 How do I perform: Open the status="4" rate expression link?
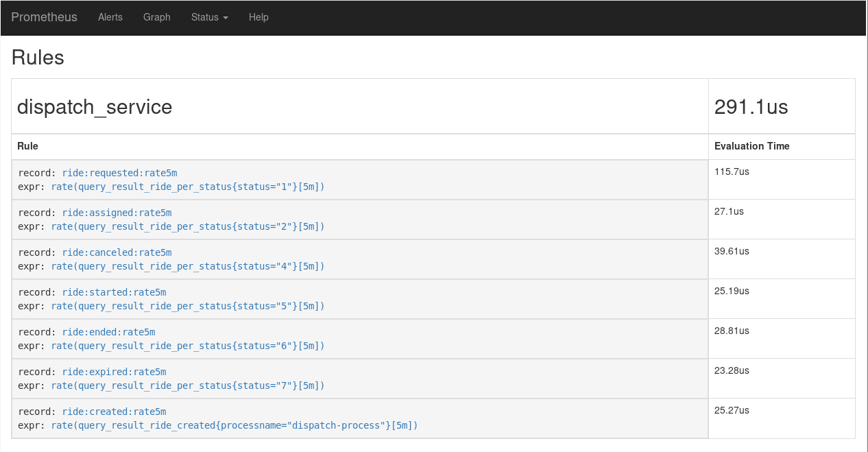click(x=188, y=266)
